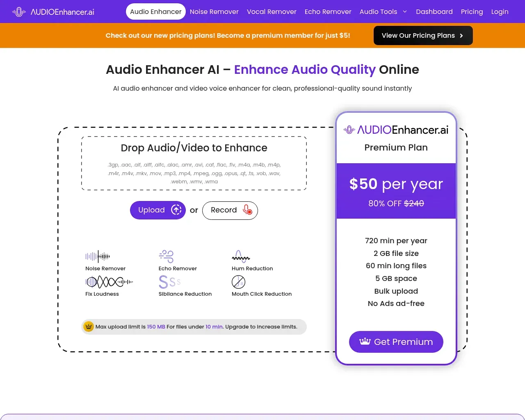Expand the Audio Tools dropdown
Screen dimensions: 525x420
[x=383, y=11]
